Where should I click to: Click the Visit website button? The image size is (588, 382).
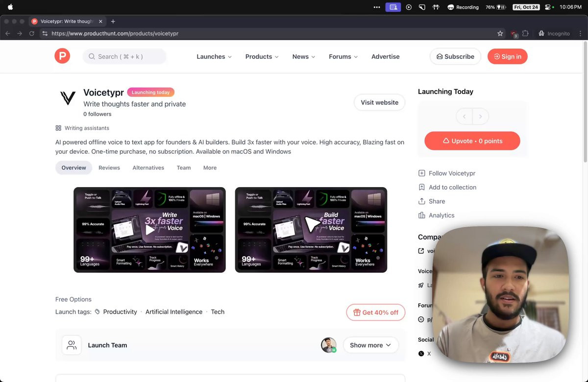[379, 102]
